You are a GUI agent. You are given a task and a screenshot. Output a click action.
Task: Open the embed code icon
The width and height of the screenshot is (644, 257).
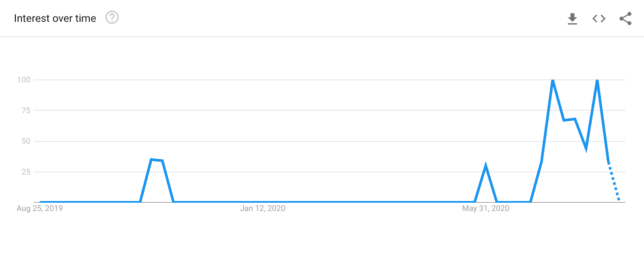tap(599, 19)
